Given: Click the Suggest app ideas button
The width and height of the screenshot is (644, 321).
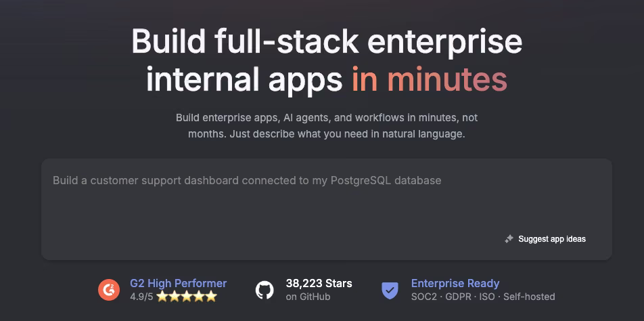Looking at the screenshot, I should 545,239.
